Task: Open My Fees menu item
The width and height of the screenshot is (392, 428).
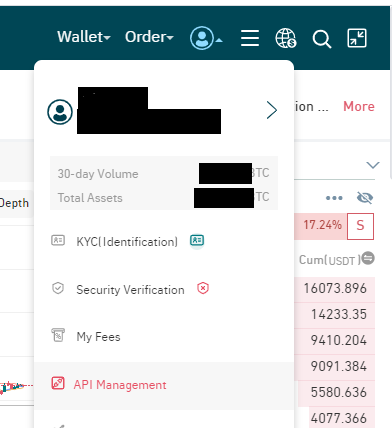Action: coord(164,337)
